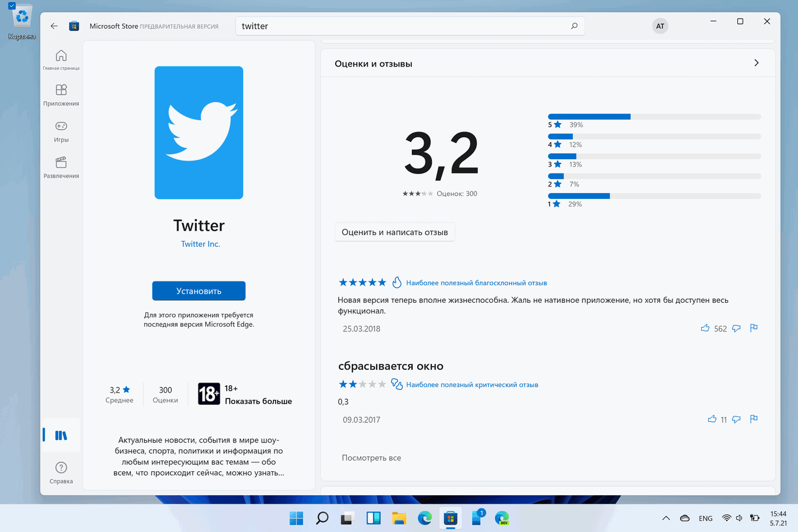This screenshot has width=798, height=532.
Task: Go back using the back arrow
Action: pyautogui.click(x=54, y=26)
